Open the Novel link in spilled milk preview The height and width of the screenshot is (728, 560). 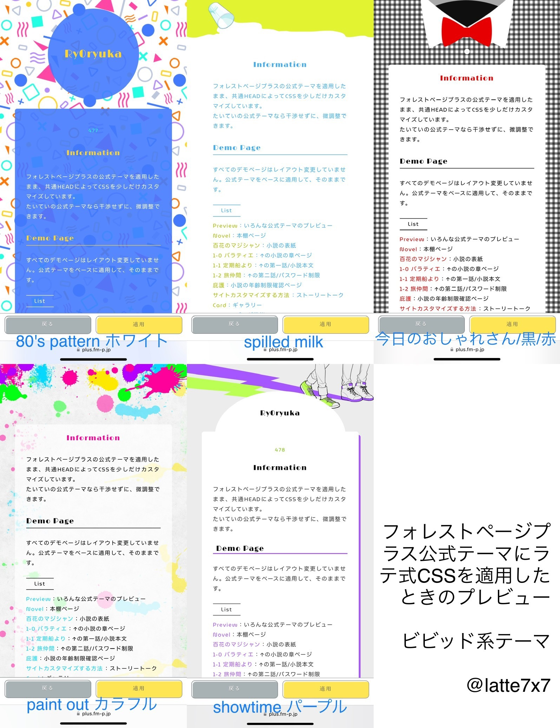tap(222, 236)
